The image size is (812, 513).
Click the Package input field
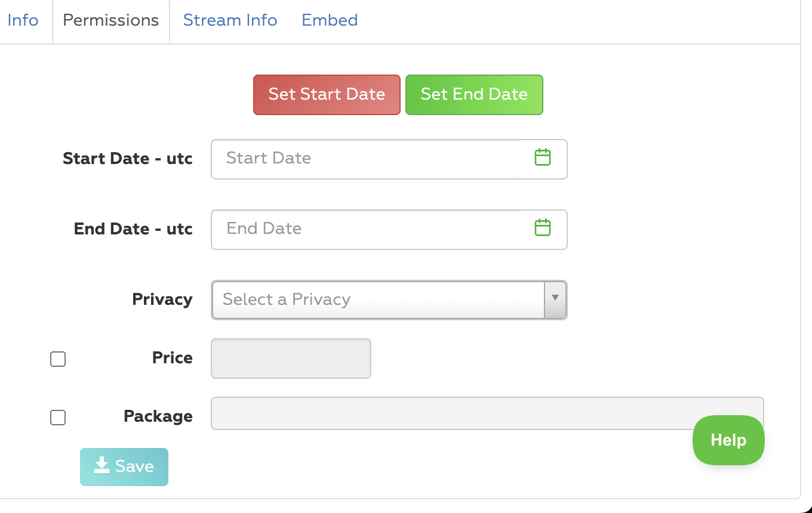coord(448,413)
